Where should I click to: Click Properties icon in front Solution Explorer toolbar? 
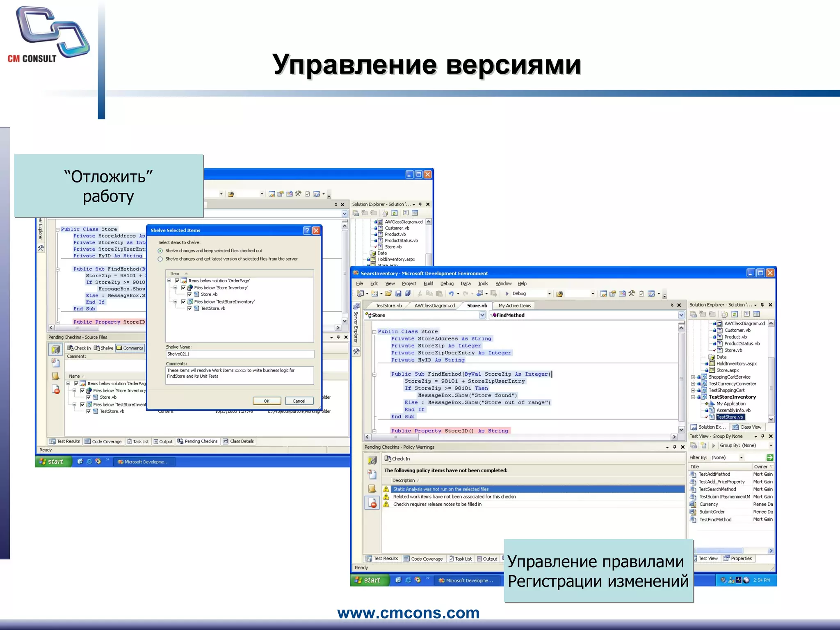(x=756, y=314)
